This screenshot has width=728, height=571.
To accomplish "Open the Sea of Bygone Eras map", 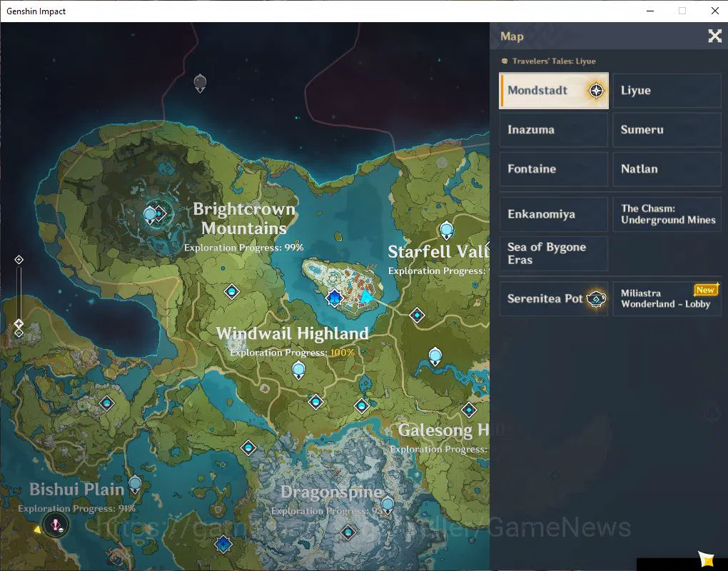I will pyautogui.click(x=553, y=253).
